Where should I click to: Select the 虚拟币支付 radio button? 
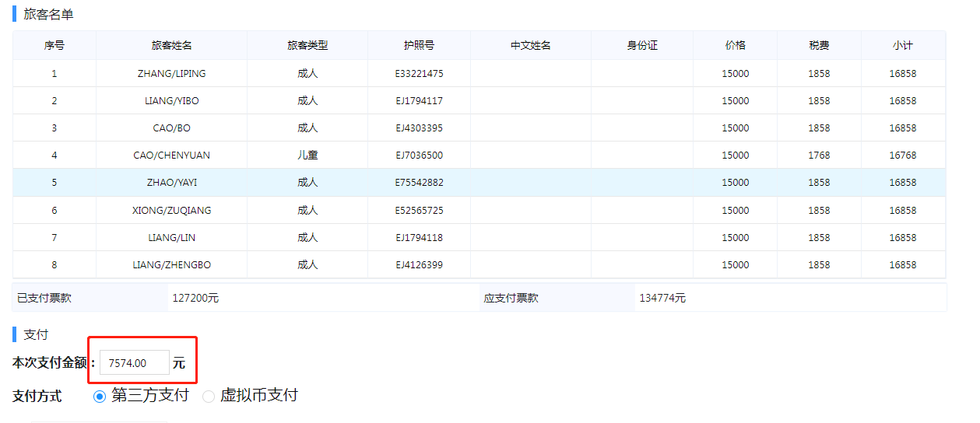209,397
